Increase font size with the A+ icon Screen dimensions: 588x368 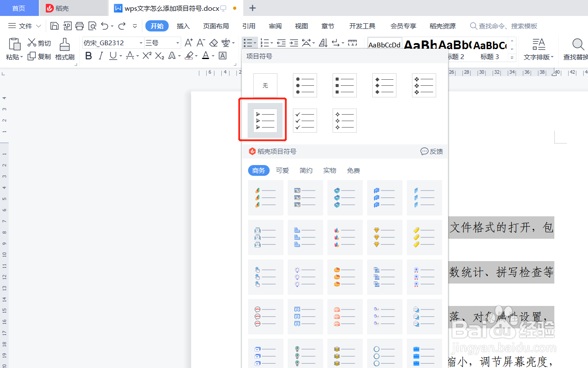tap(188, 42)
